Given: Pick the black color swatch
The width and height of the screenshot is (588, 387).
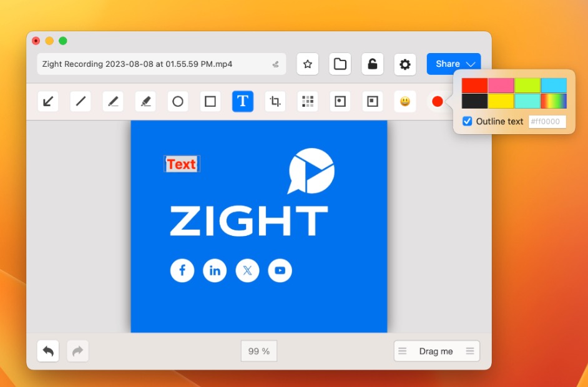Looking at the screenshot, I should [475, 101].
